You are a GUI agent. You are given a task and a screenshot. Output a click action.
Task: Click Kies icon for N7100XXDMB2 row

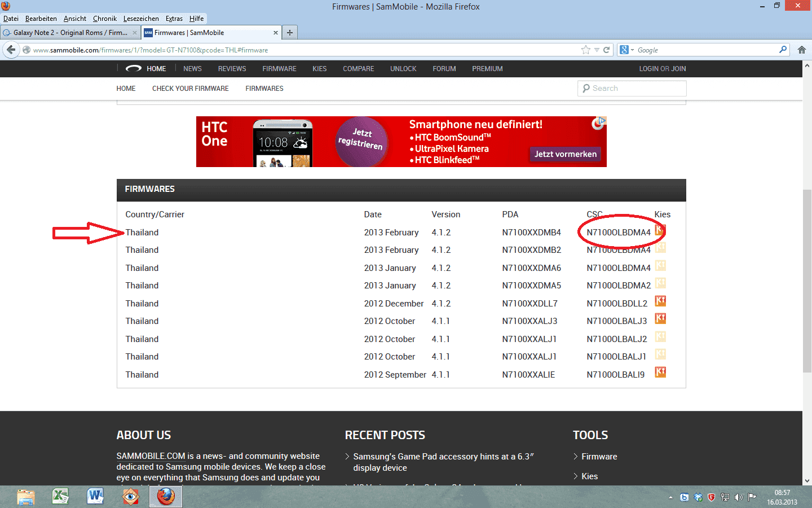pyautogui.click(x=660, y=247)
